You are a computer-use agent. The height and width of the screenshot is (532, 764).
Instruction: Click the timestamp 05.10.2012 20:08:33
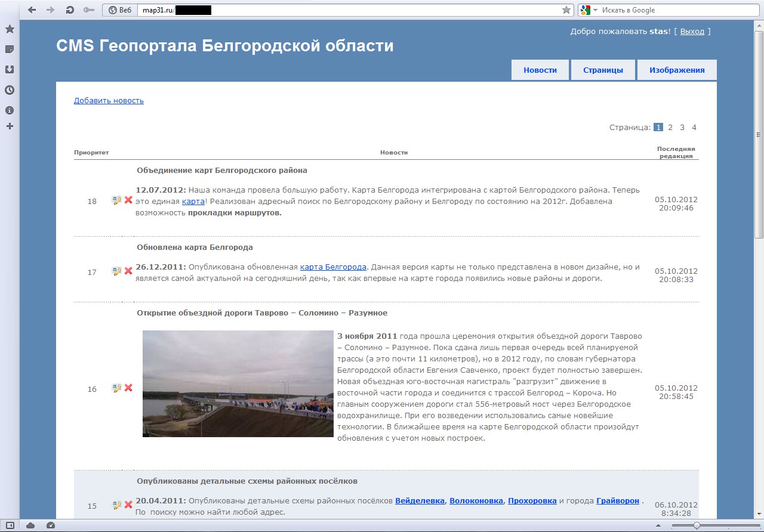point(676,275)
